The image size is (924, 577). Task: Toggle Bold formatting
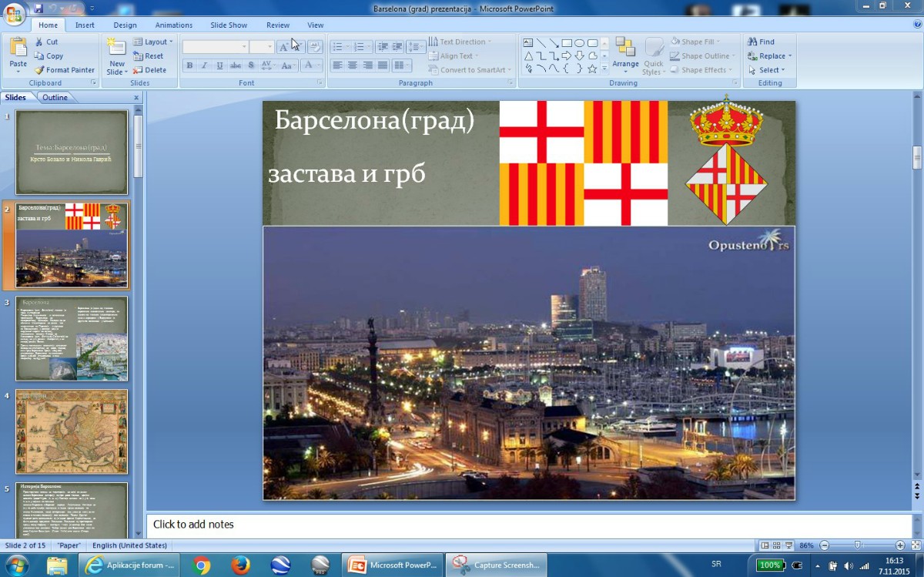[x=190, y=66]
